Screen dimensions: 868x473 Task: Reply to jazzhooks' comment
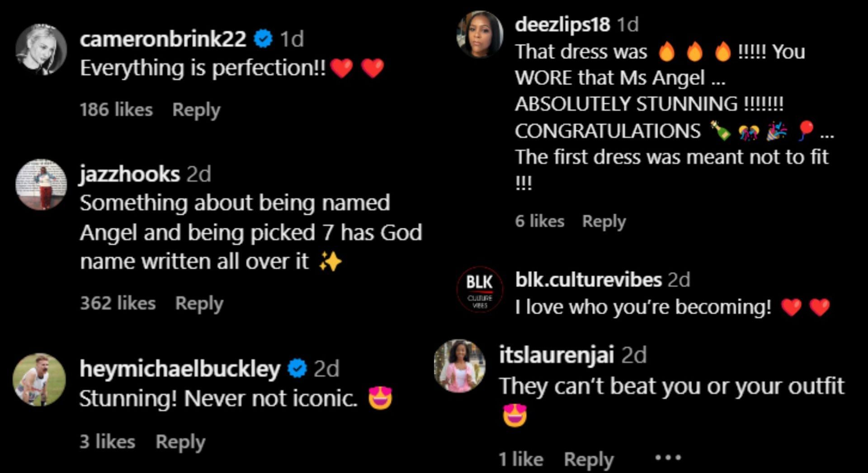point(199,303)
